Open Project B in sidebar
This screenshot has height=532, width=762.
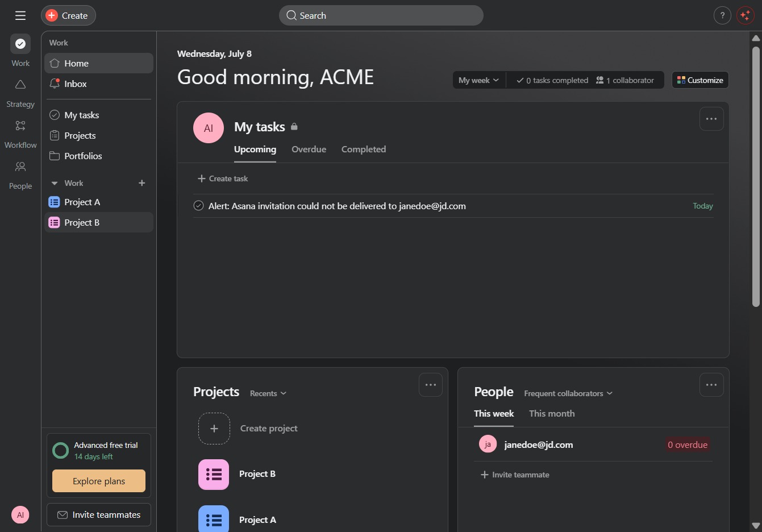point(99,222)
